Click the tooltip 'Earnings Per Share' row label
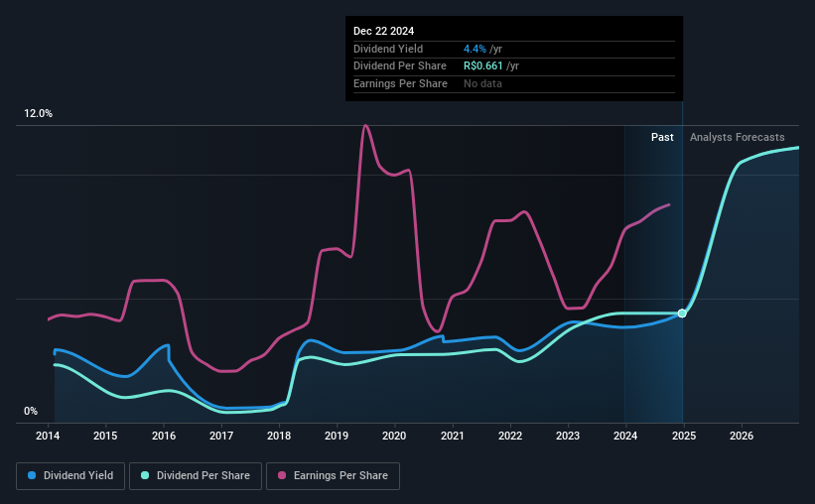The width and height of the screenshot is (815, 504). coord(400,83)
